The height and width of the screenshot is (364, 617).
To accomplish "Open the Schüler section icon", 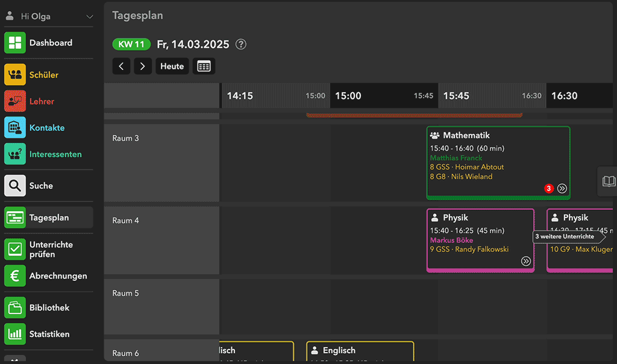I will (x=15, y=75).
